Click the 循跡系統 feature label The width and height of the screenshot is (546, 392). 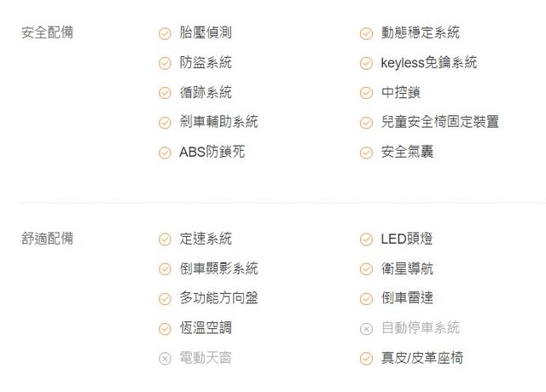coord(206,92)
